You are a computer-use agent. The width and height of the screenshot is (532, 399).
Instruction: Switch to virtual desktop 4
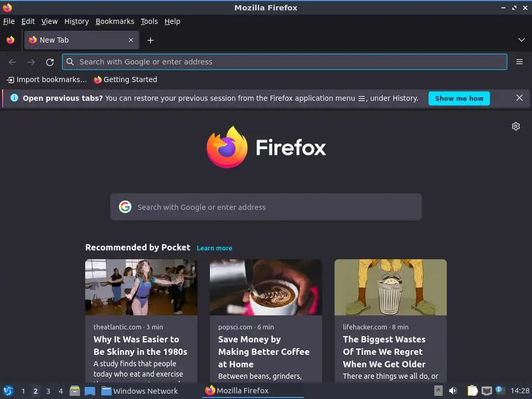pyautogui.click(x=61, y=391)
